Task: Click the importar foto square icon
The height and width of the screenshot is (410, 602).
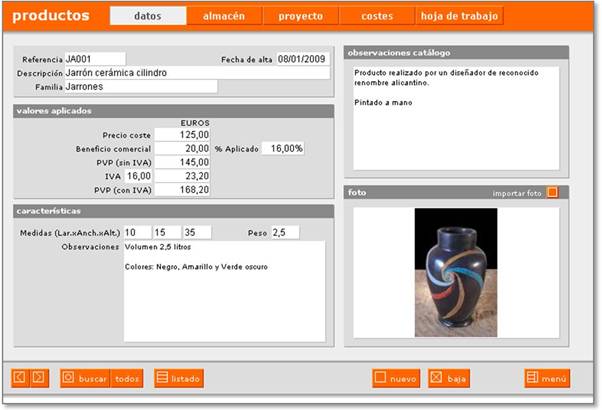Action: coord(553,192)
